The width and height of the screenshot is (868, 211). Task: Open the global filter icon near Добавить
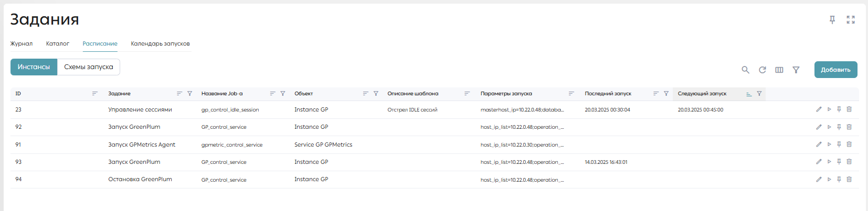pos(796,70)
